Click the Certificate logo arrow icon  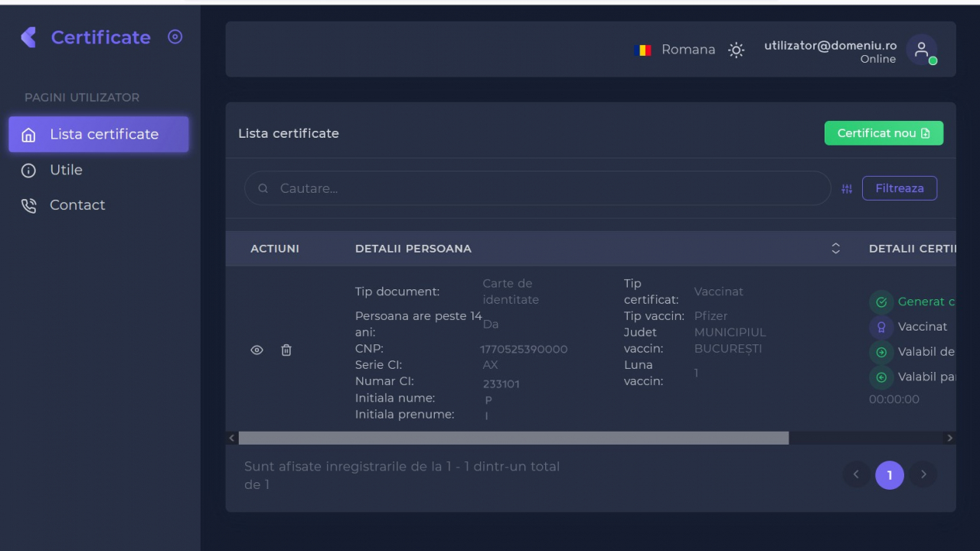(x=29, y=37)
